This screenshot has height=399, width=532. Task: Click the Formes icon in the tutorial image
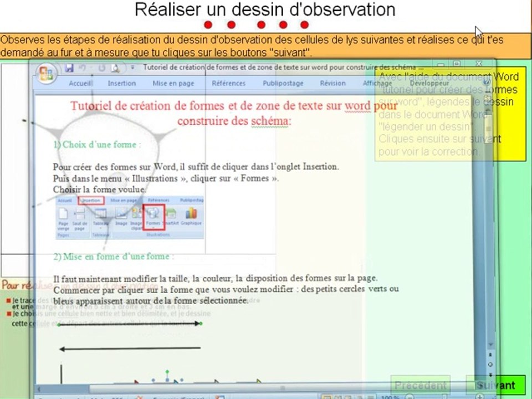tap(154, 217)
